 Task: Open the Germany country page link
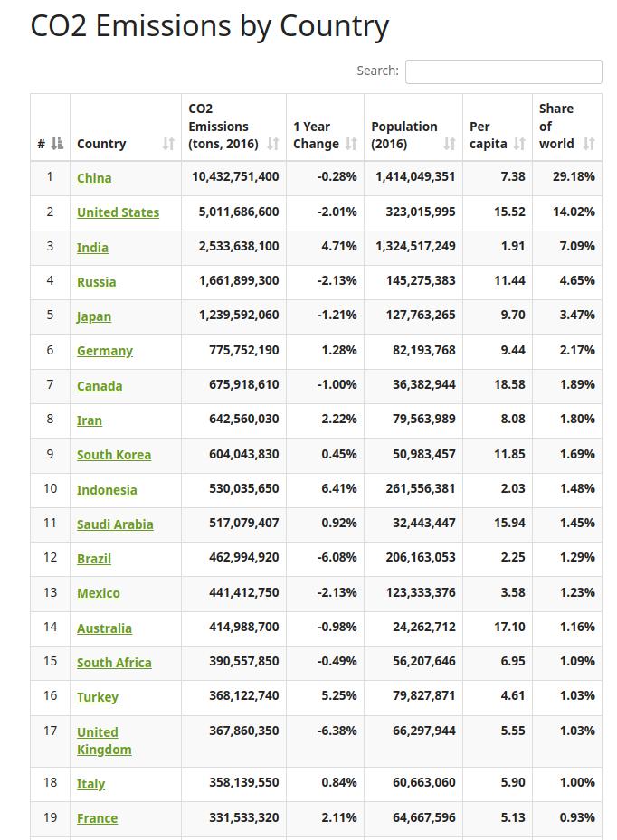pos(105,351)
